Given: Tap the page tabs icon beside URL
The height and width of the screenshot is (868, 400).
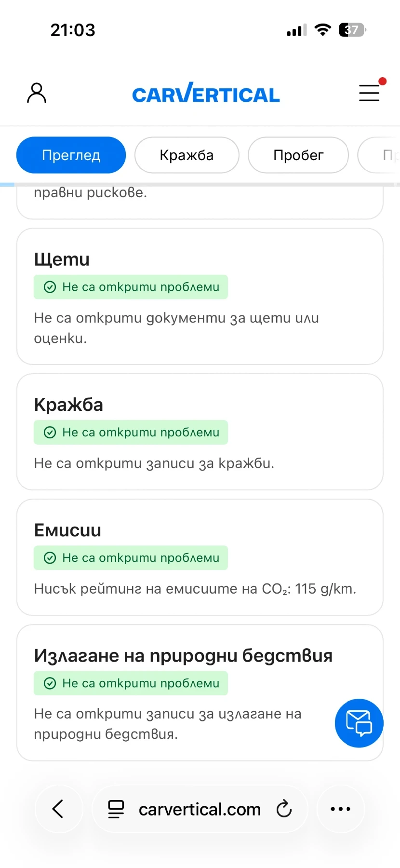Looking at the screenshot, I should (x=116, y=809).
